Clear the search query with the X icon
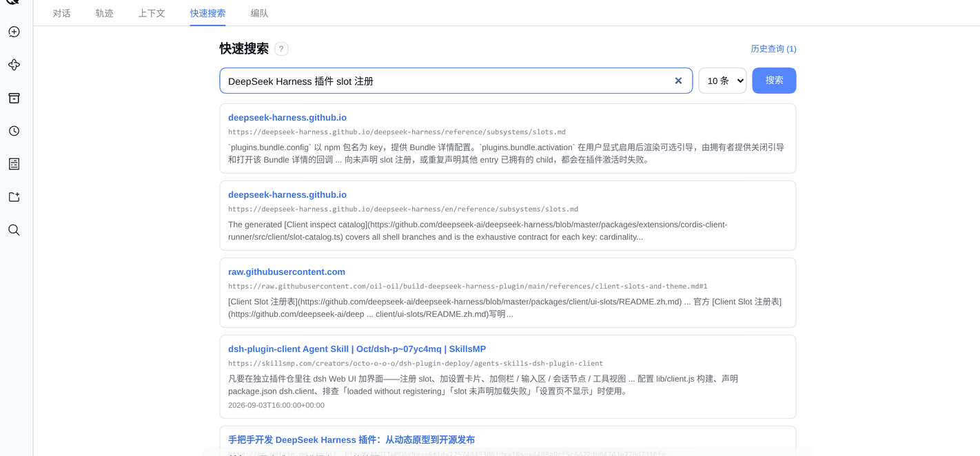The height and width of the screenshot is (456, 980). [678, 81]
